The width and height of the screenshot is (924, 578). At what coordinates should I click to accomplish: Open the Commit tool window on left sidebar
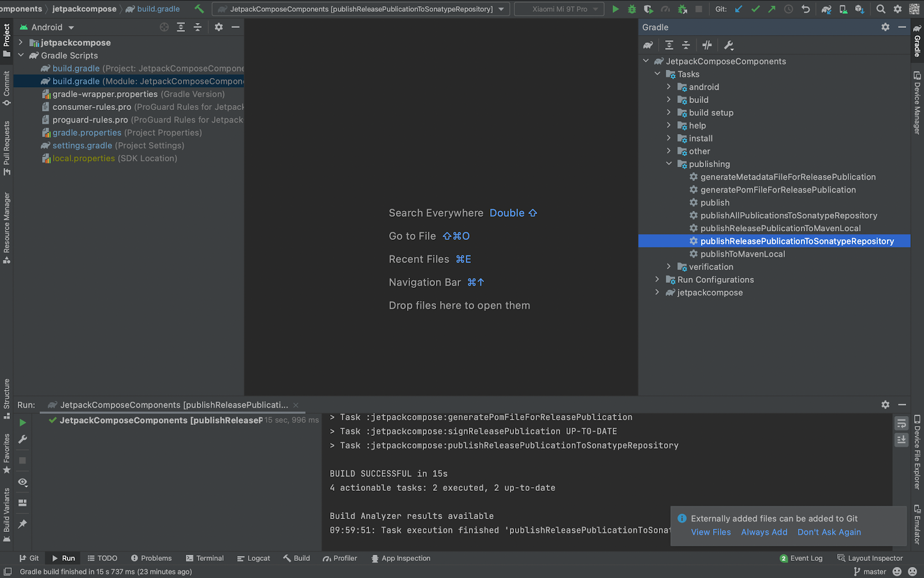(x=6, y=88)
